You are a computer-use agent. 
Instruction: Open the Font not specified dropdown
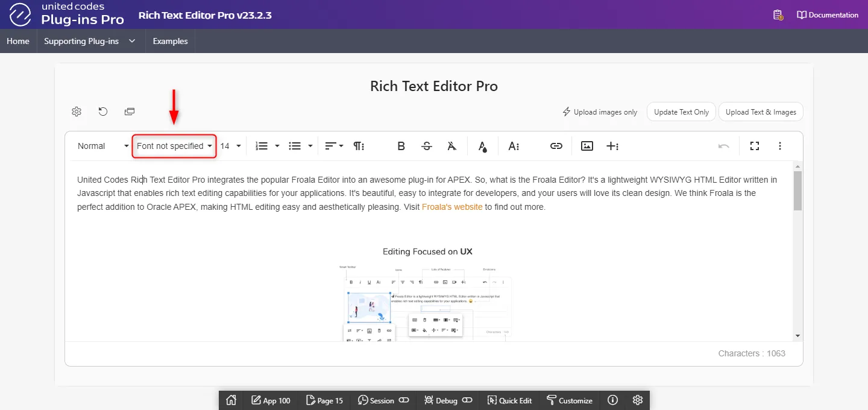click(x=174, y=146)
